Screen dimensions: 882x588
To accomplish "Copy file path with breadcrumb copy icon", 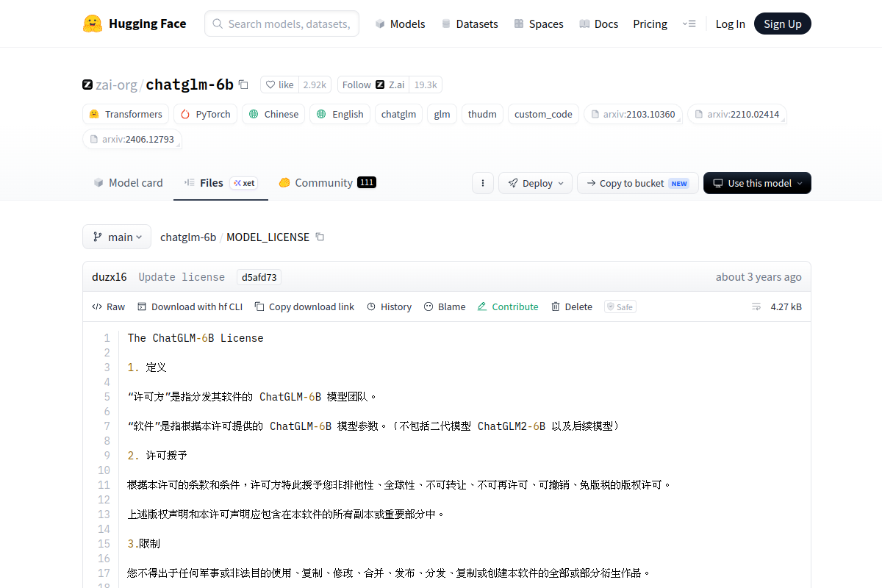I will tap(320, 237).
